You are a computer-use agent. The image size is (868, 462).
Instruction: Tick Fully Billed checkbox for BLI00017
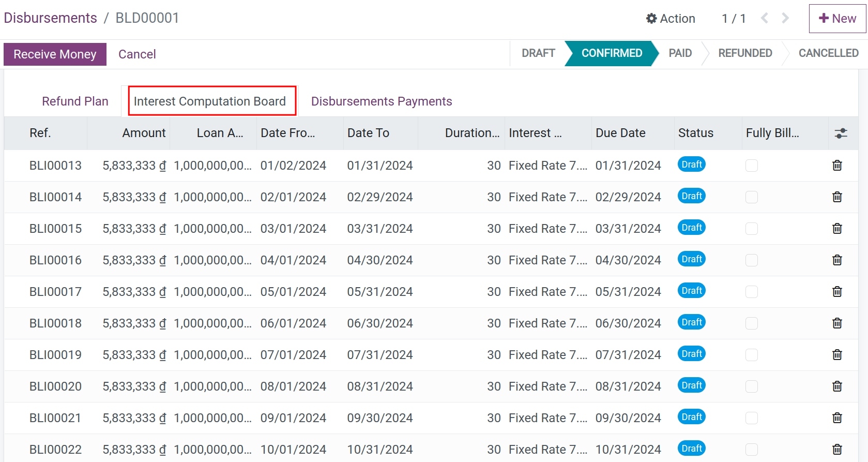[752, 292]
